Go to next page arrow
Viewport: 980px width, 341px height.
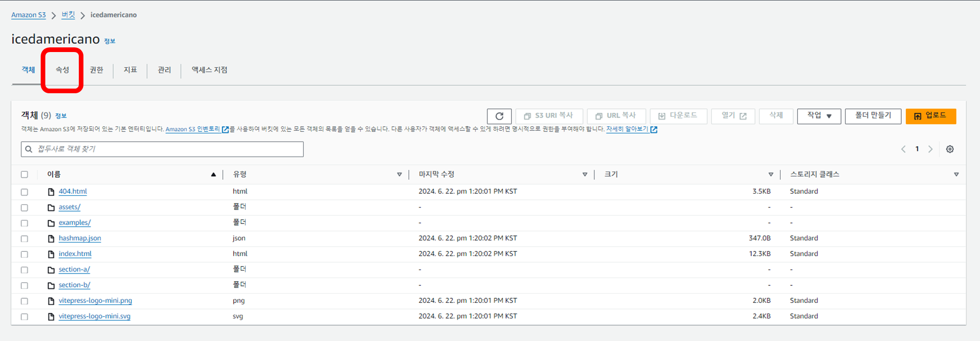(x=931, y=149)
